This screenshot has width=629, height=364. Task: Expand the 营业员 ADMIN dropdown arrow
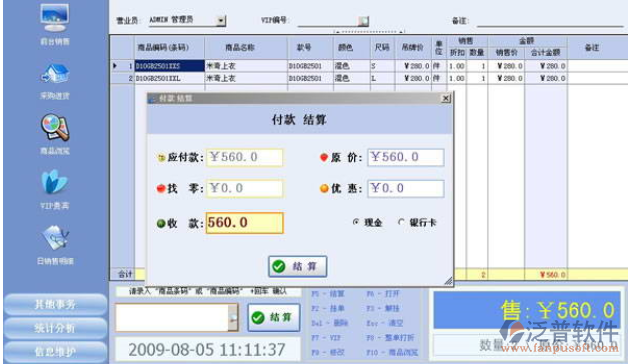[x=221, y=20]
